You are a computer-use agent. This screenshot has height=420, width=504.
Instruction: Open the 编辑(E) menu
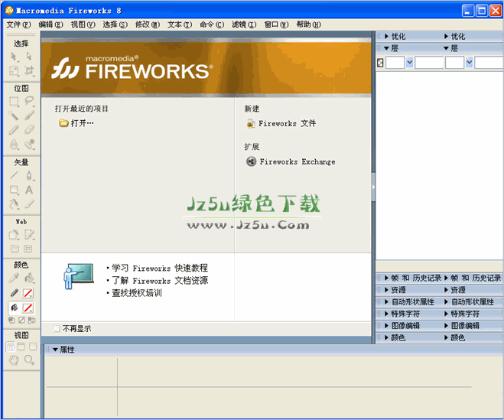tap(50, 24)
